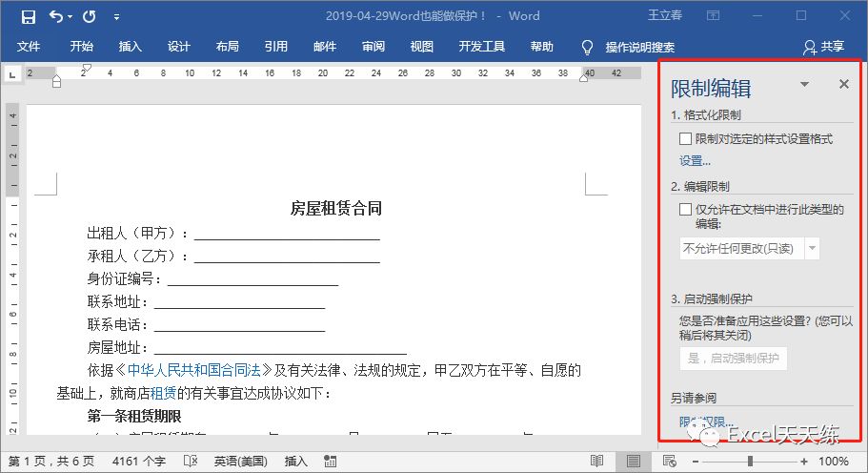Click the 租赁 hyperlink in the document
Viewport: 868px width, 473px height.
163,393
